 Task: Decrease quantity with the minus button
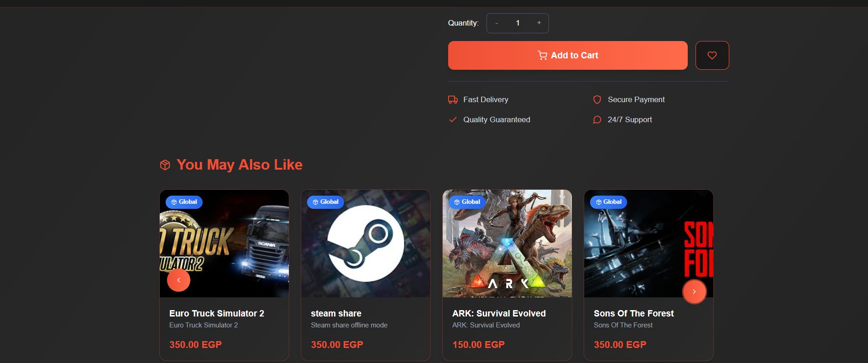point(497,23)
